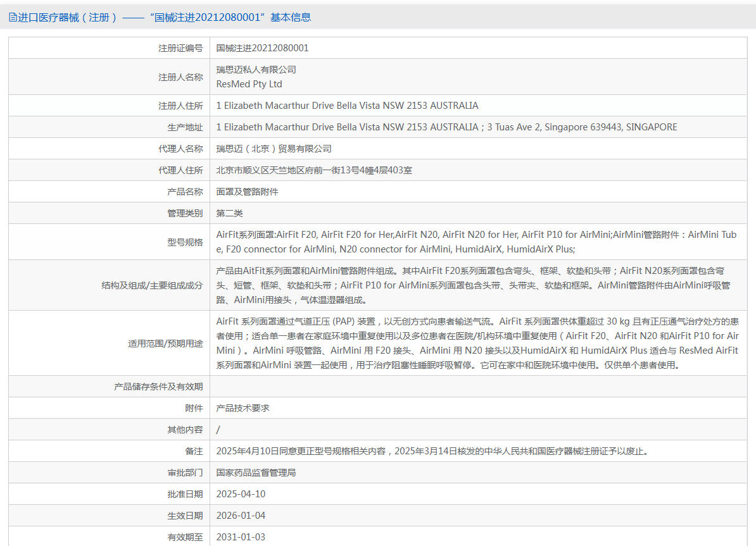This screenshot has height=546, width=756.
Task: Click the 型号规格 label
Action: coord(185,242)
